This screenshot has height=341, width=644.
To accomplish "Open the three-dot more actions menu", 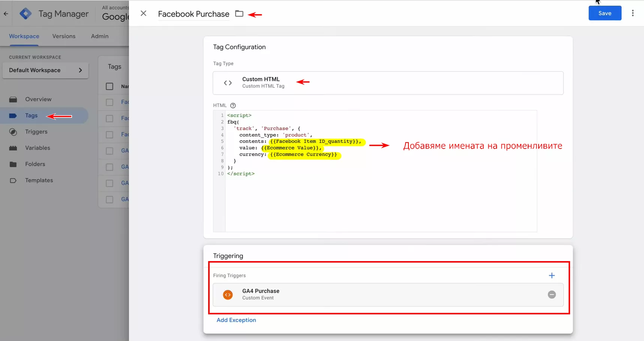I will click(x=633, y=13).
